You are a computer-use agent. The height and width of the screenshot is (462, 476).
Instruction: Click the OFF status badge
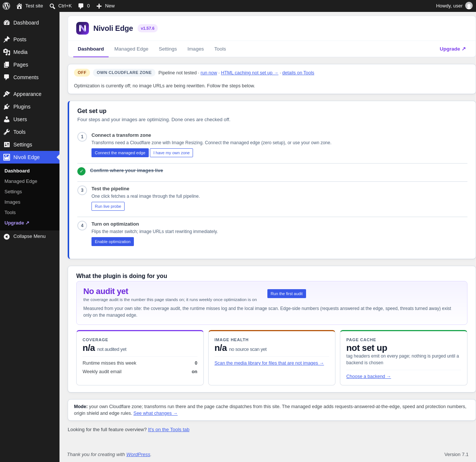coord(82,72)
